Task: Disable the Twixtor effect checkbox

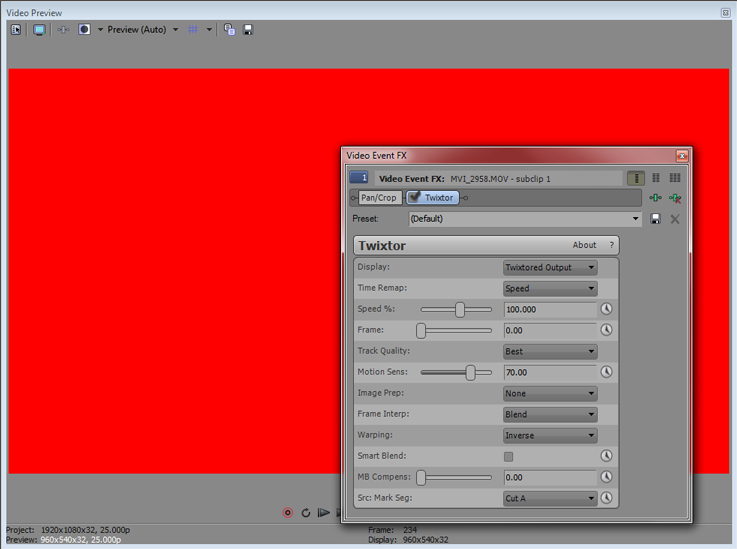Action: point(414,198)
